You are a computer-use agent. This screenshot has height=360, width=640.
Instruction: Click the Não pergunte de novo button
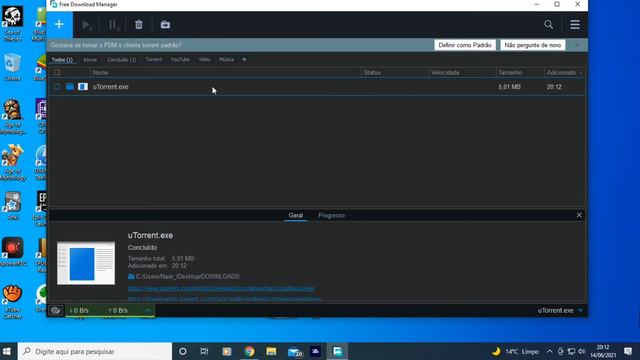coord(533,45)
